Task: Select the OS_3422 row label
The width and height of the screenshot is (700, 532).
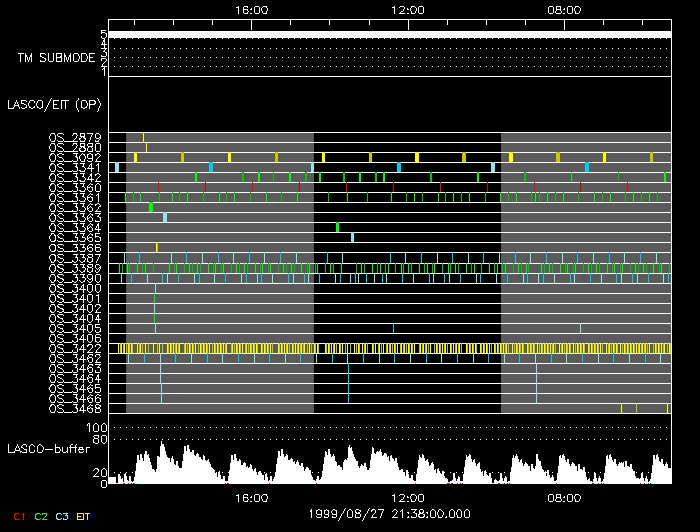Action: point(74,348)
